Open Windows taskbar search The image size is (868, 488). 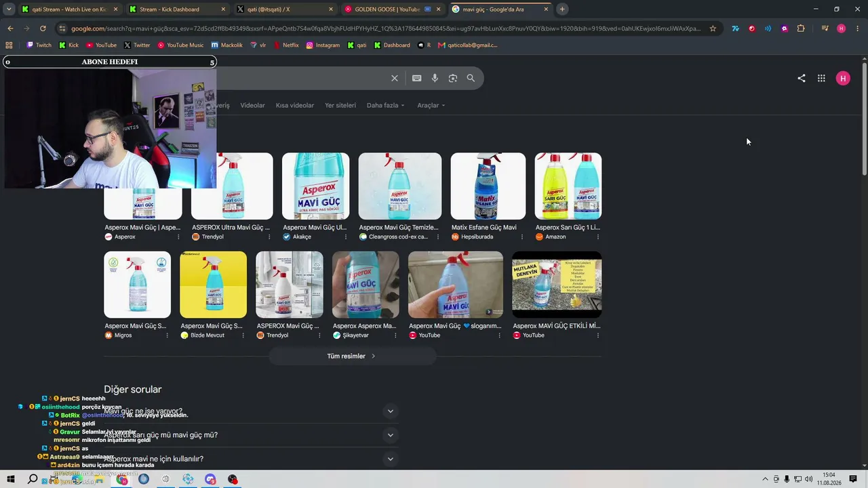click(x=33, y=479)
